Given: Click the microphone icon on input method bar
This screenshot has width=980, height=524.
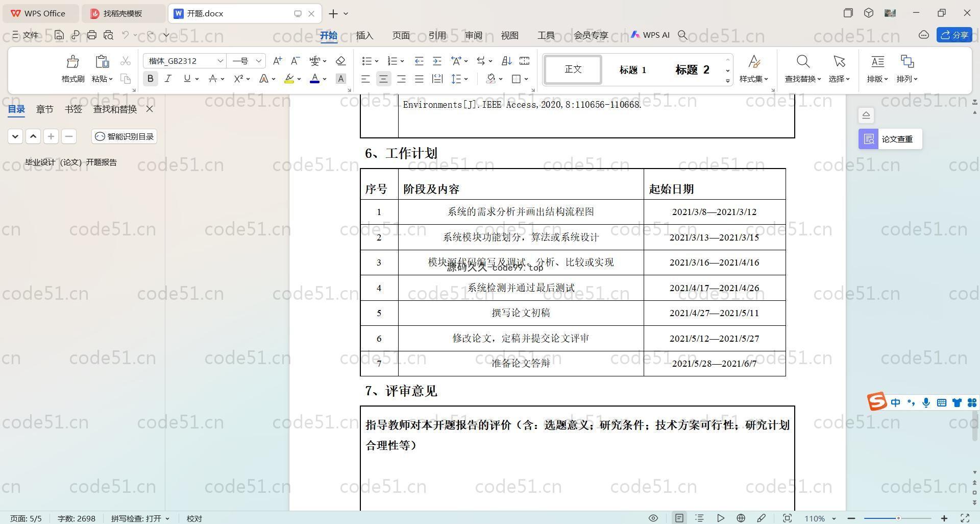Looking at the screenshot, I should 926,402.
